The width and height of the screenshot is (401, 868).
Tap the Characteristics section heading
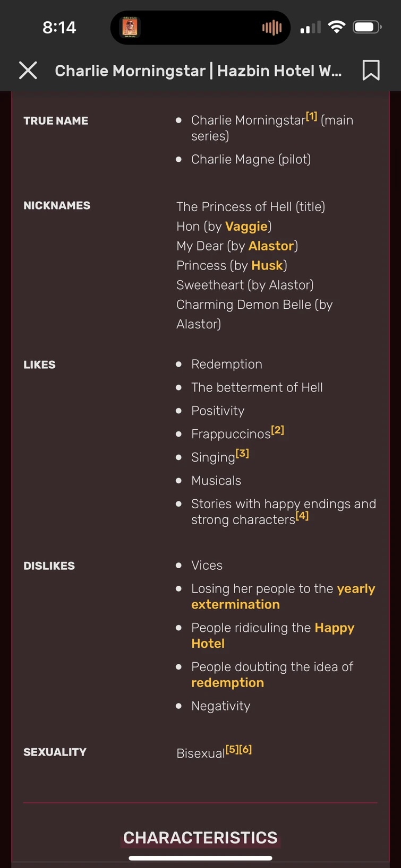point(200,838)
